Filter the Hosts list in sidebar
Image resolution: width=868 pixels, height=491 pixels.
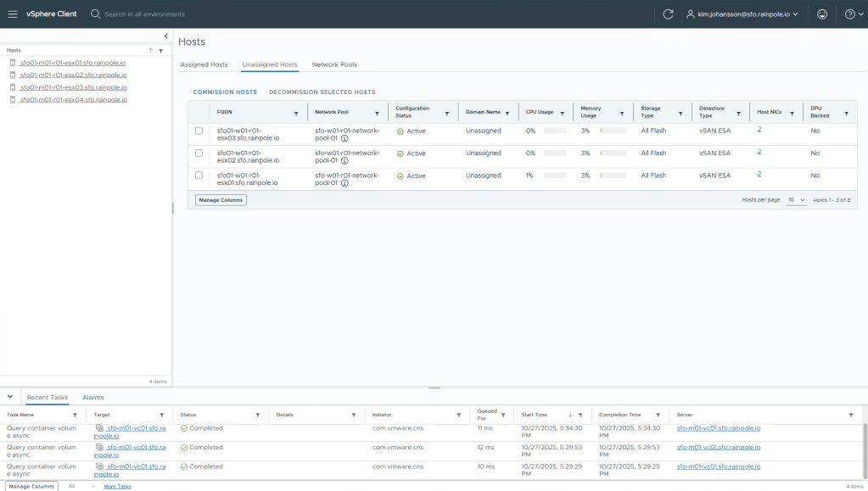point(160,51)
